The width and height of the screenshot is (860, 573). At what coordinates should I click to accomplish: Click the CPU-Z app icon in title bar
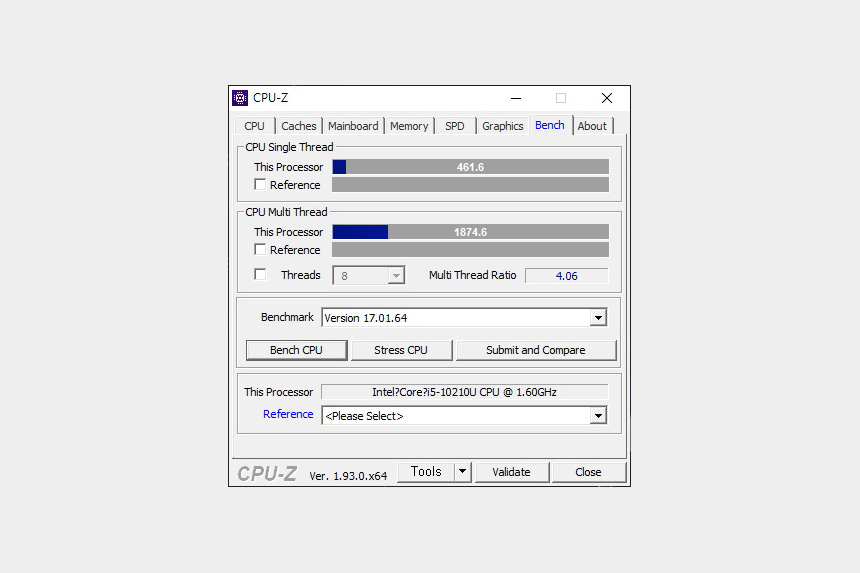pyautogui.click(x=240, y=98)
